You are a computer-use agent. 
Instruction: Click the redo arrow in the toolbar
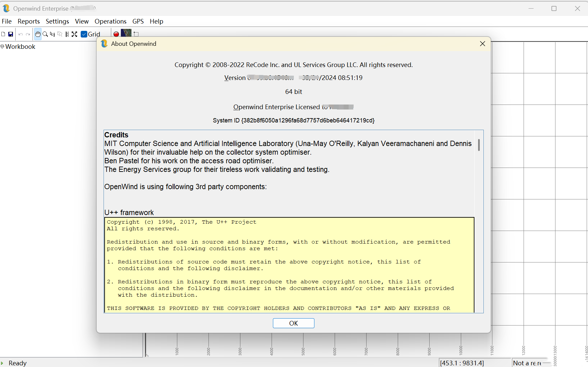[28, 34]
